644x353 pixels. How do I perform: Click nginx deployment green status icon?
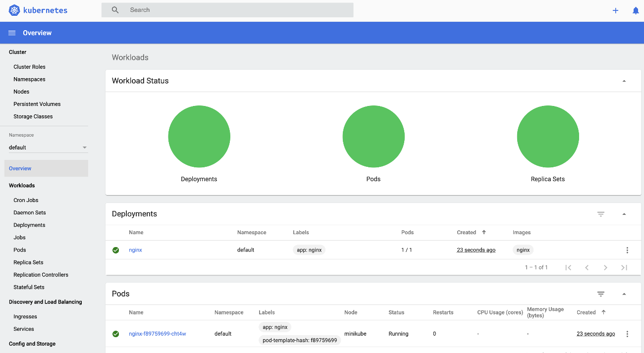pos(115,250)
